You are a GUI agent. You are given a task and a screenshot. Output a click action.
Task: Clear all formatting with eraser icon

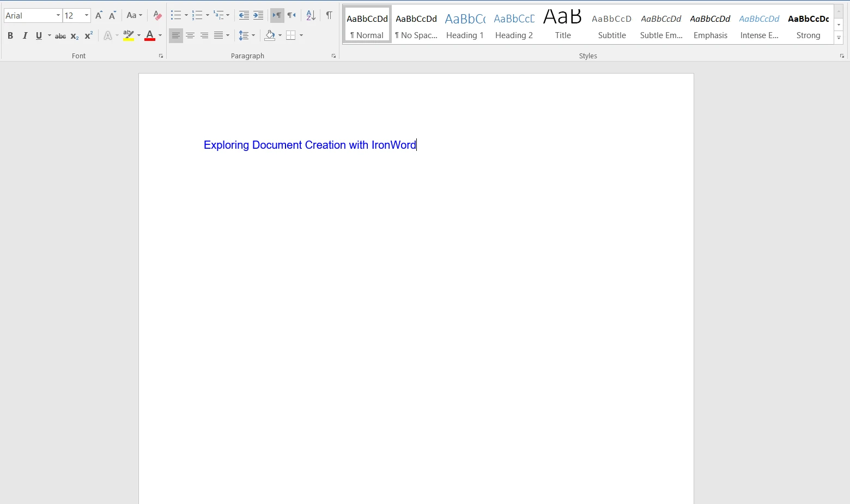click(157, 16)
